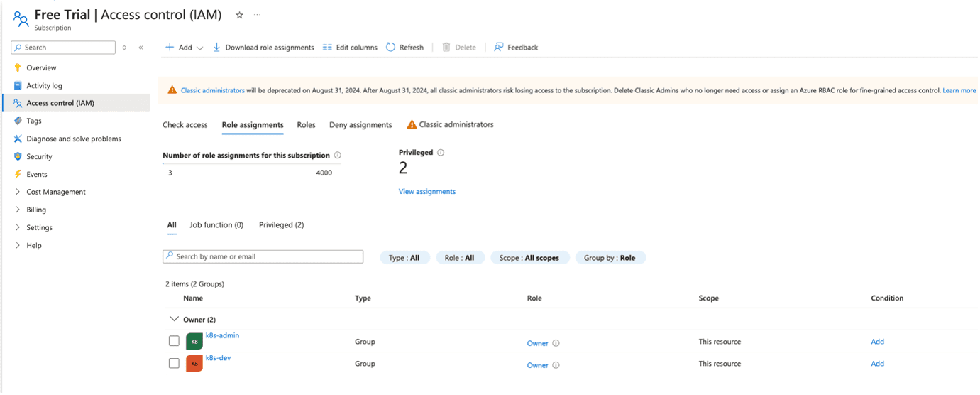Click the warning triangle in deprecation banner

172,90
